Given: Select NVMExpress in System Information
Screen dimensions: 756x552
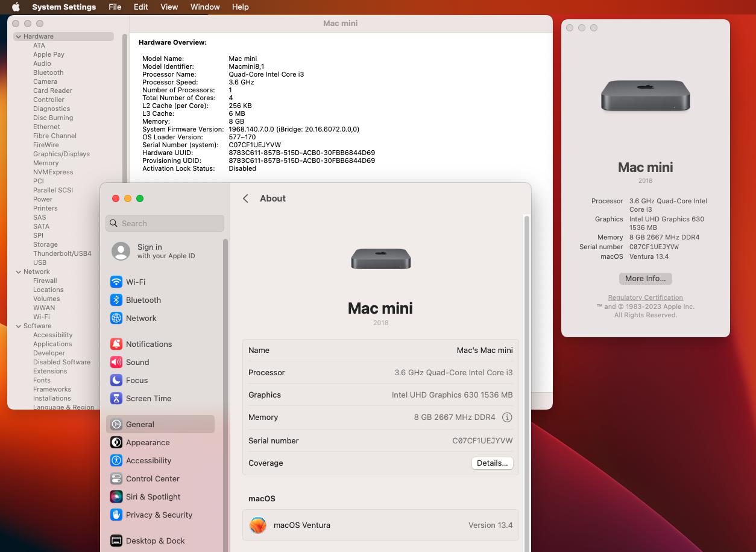Looking at the screenshot, I should (53, 172).
